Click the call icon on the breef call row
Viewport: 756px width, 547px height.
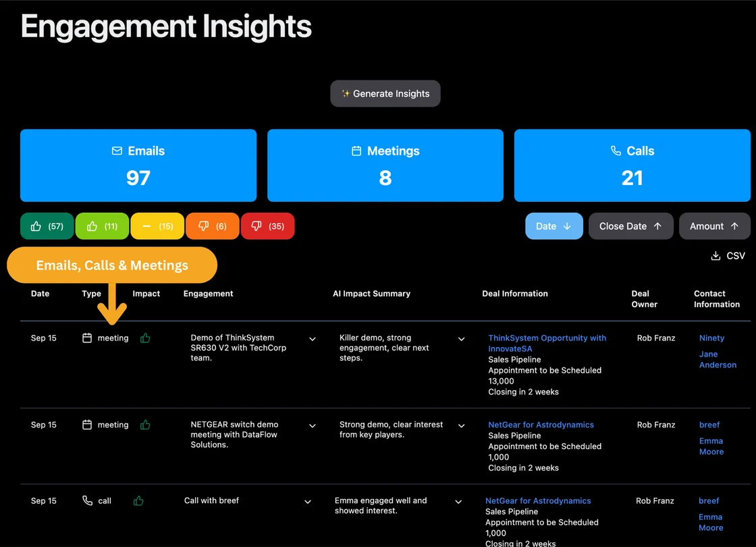(86, 500)
